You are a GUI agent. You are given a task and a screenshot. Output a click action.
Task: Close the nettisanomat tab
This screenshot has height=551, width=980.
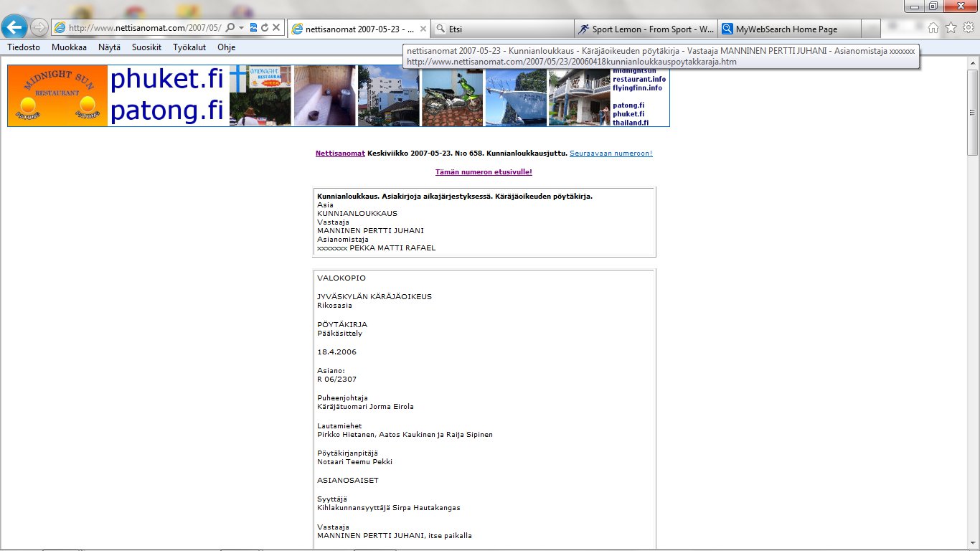tap(423, 29)
